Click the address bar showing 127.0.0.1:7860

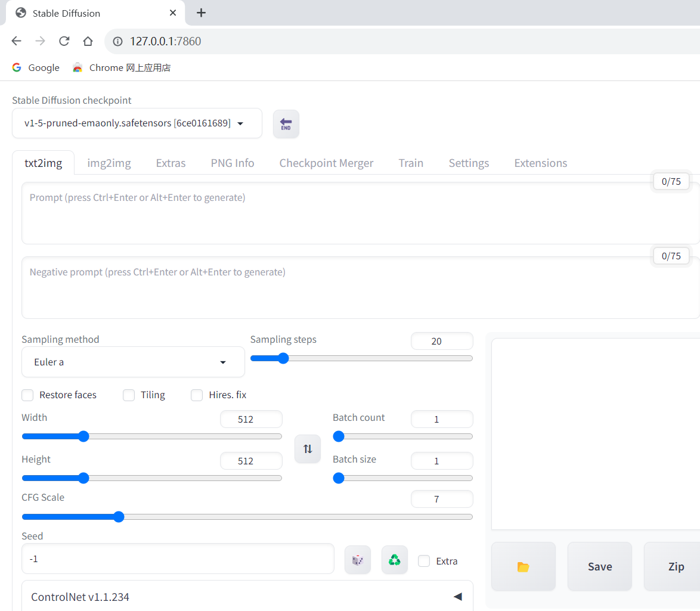402,42
